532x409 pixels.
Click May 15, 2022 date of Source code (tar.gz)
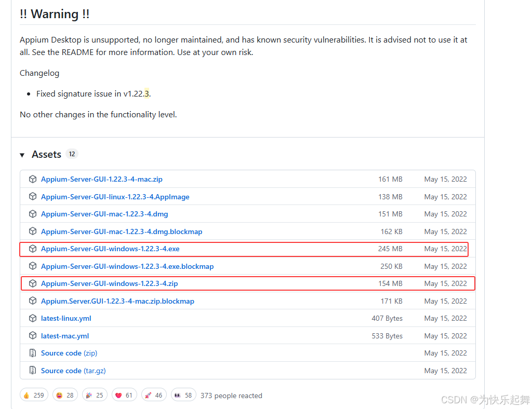click(445, 371)
